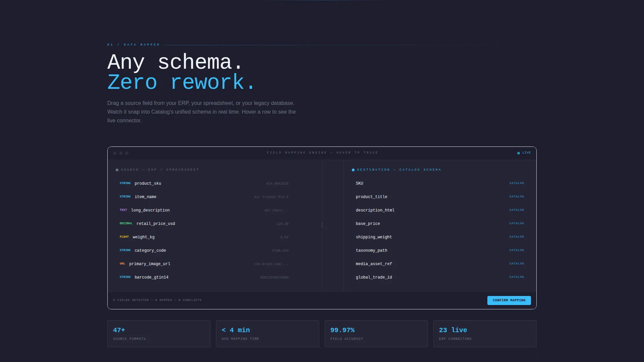
Task: Click the base_price destination field
Action: click(440, 224)
